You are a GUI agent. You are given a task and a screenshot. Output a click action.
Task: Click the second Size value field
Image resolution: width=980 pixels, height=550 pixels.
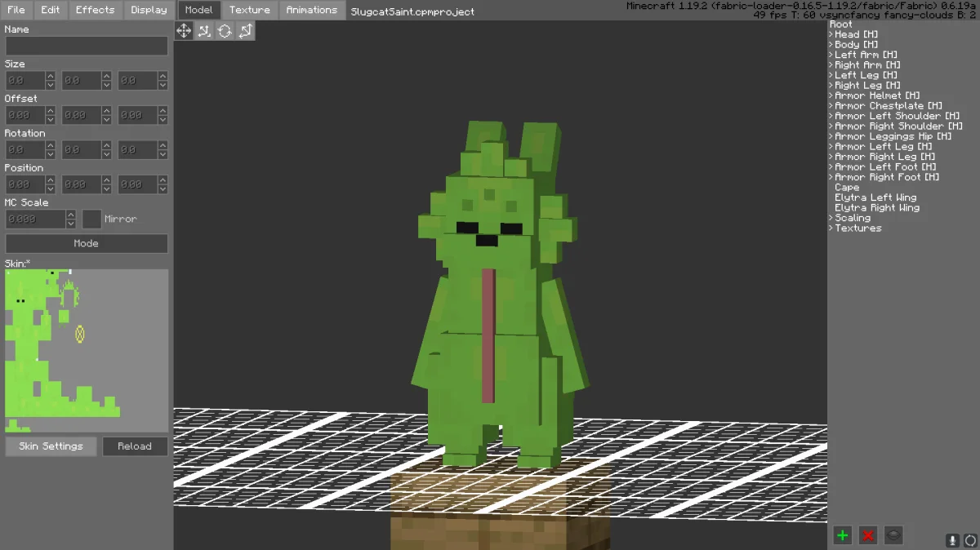click(82, 81)
